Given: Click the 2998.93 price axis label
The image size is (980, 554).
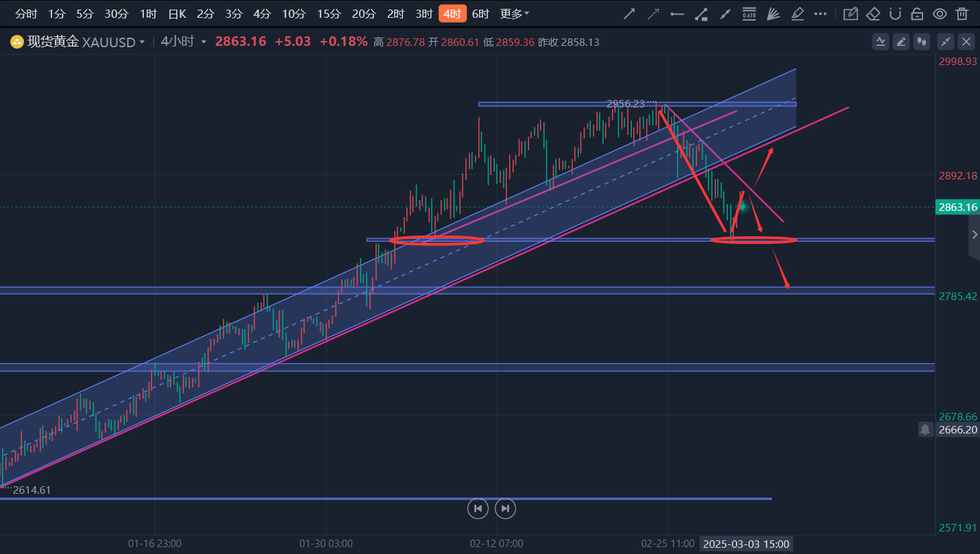Looking at the screenshot, I should point(957,61).
